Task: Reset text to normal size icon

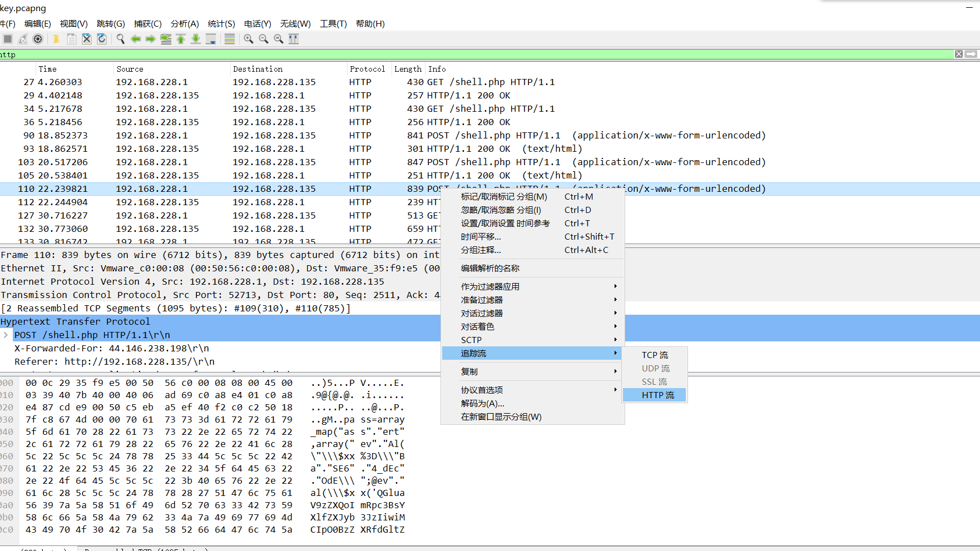Action: pyautogui.click(x=279, y=39)
